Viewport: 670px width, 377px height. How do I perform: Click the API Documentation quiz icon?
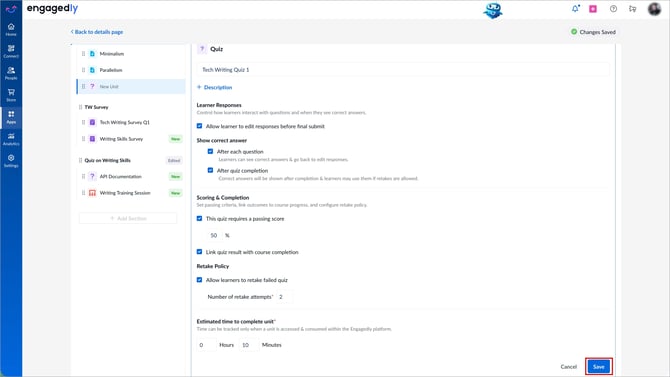(x=92, y=176)
